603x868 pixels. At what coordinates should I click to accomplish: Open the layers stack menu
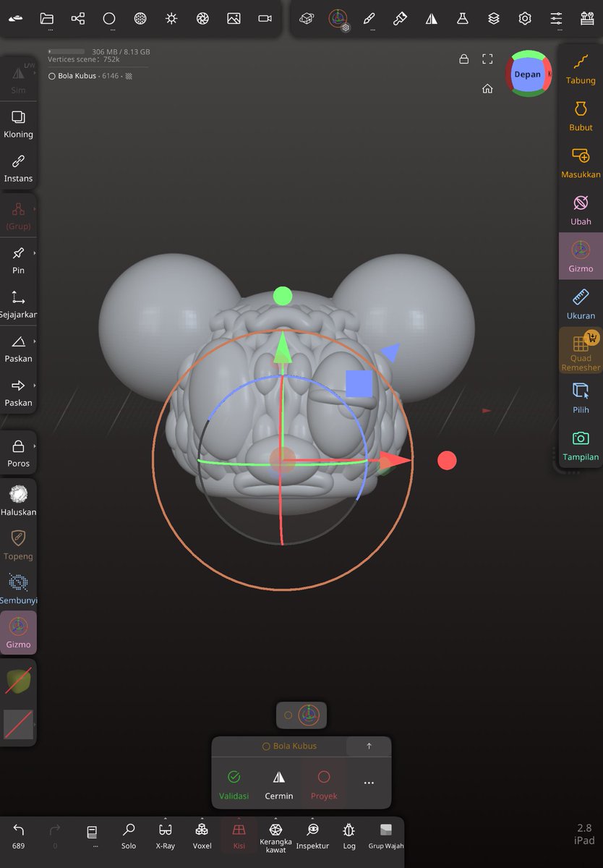click(494, 19)
